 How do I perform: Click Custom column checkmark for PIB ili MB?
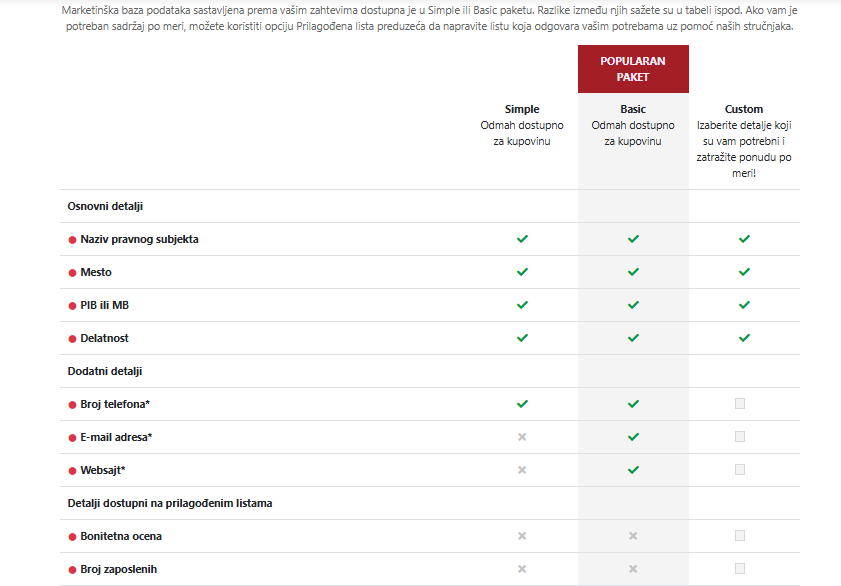[744, 305]
